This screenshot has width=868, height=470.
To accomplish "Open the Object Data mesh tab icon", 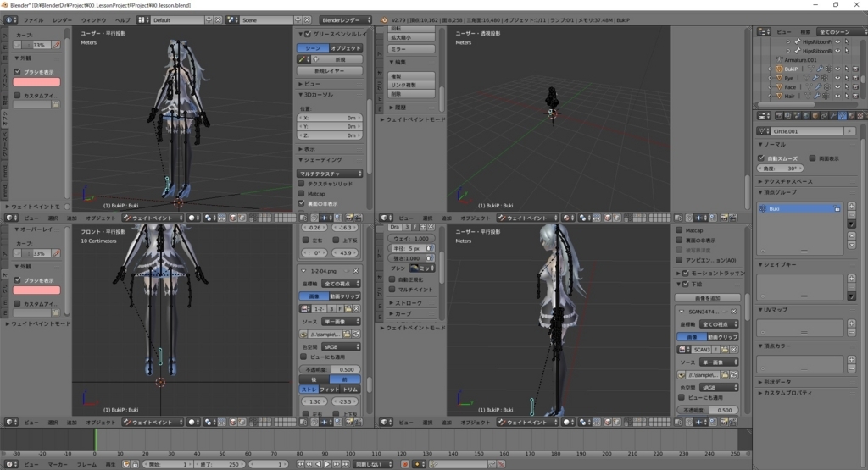I will pyautogui.click(x=842, y=115).
